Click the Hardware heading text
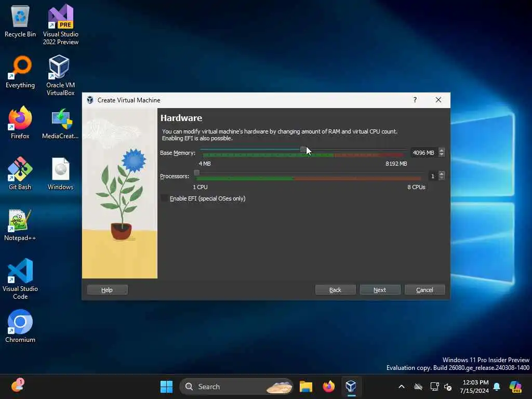The width and height of the screenshot is (532, 399). 181,118
